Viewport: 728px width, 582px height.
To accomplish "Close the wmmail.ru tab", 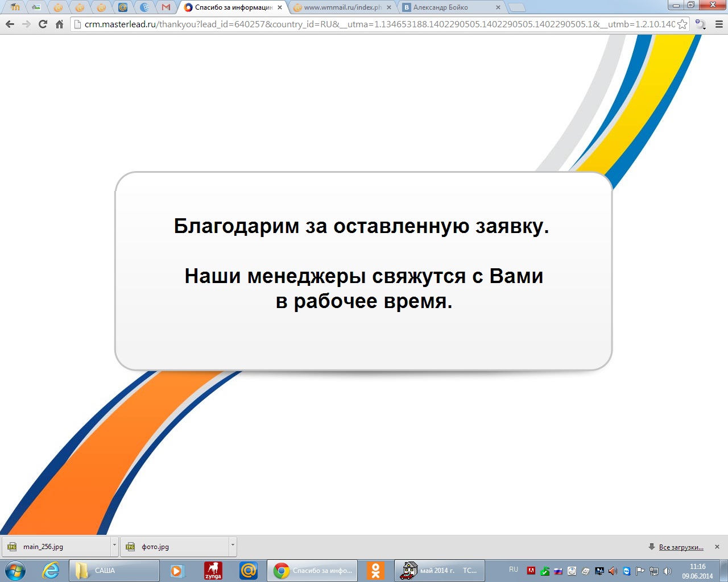I will [389, 7].
